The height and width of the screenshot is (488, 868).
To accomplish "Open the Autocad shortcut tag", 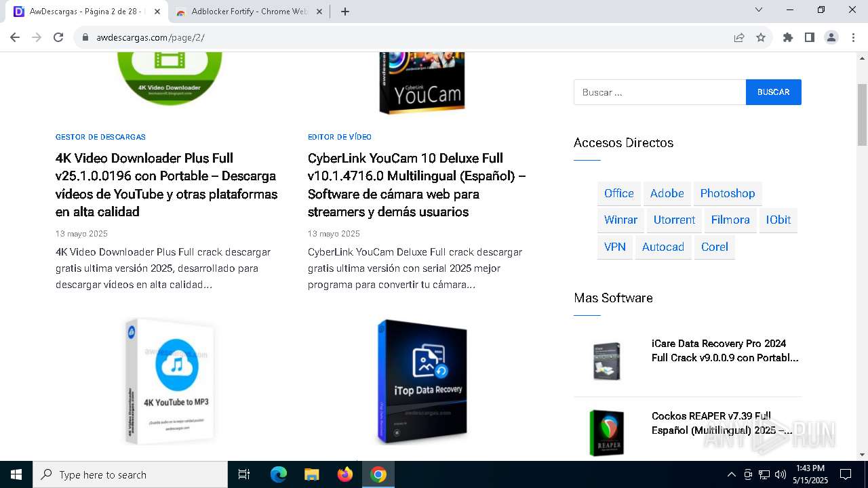I will [x=663, y=247].
